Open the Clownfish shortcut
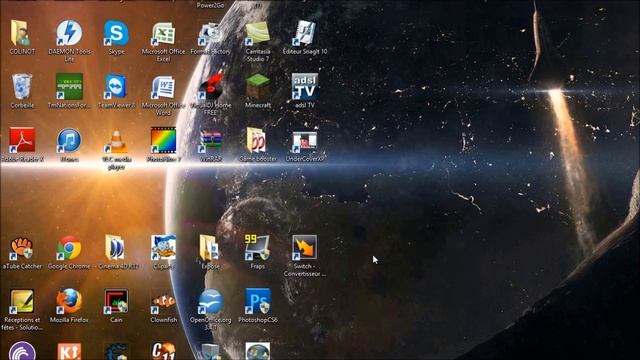Viewport: 640px width, 360px height. pos(163,302)
